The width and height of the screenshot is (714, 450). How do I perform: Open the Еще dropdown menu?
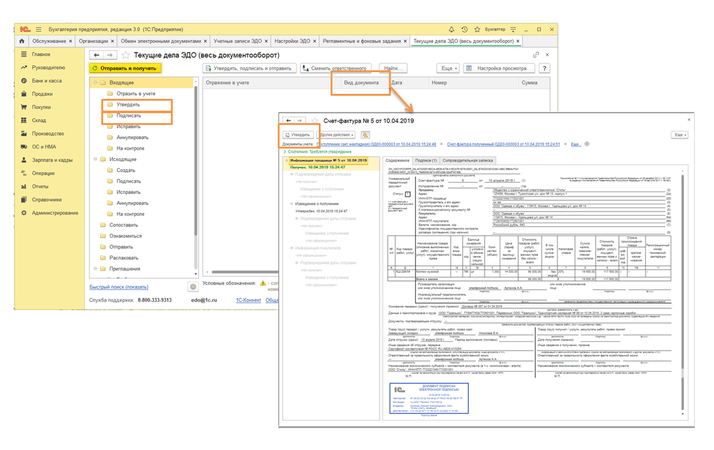click(x=449, y=68)
